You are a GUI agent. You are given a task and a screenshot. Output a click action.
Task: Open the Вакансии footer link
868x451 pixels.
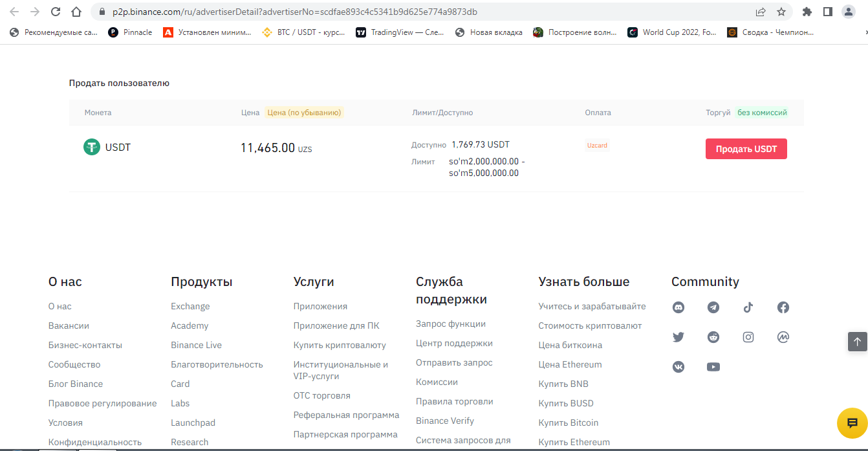[x=69, y=325]
